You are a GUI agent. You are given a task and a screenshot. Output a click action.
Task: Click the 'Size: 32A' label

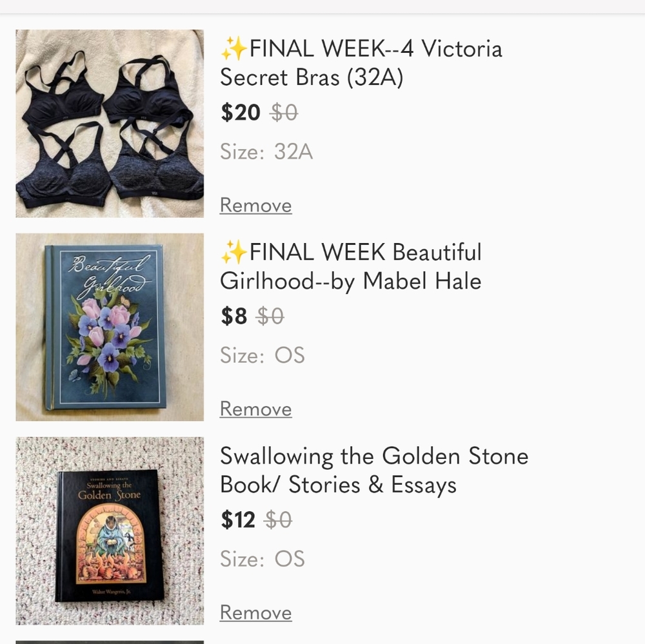pos(266,152)
